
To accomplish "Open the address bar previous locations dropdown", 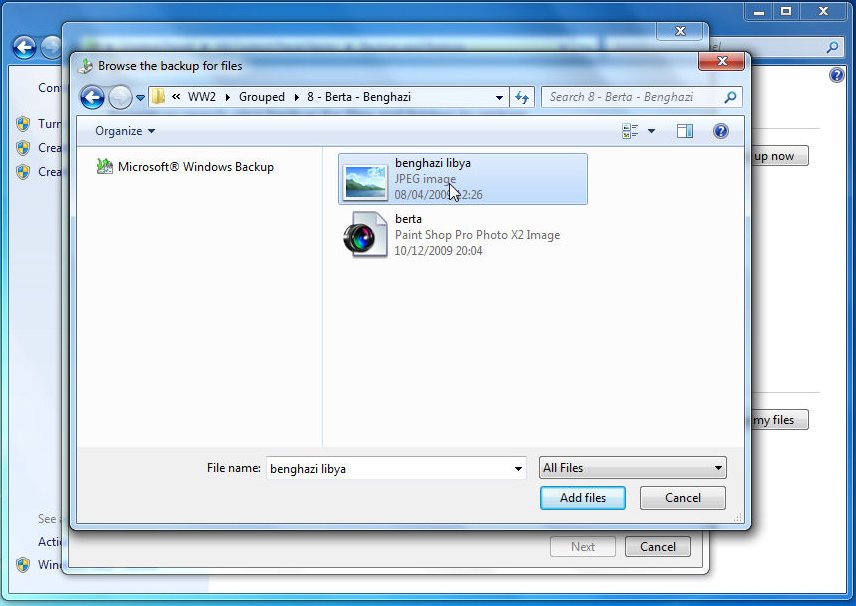I will click(x=500, y=97).
